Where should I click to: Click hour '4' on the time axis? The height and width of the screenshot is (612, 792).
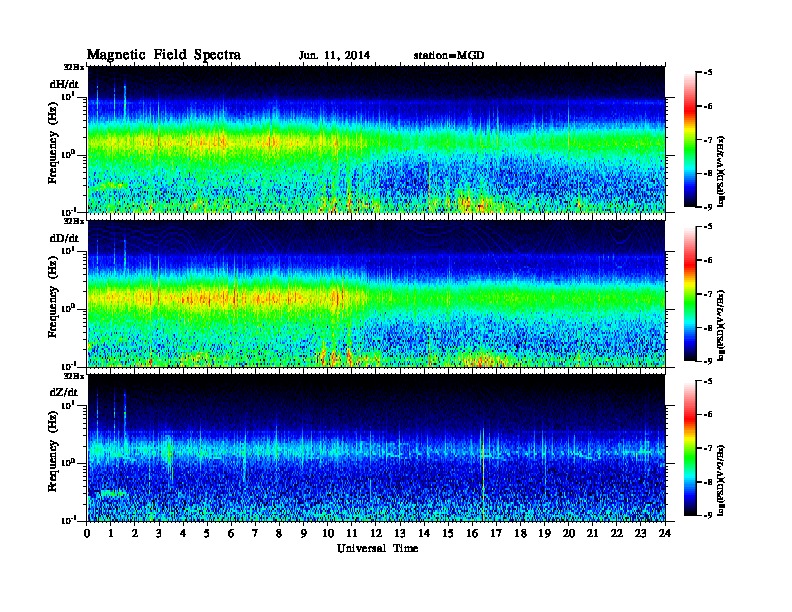pyautogui.click(x=183, y=533)
